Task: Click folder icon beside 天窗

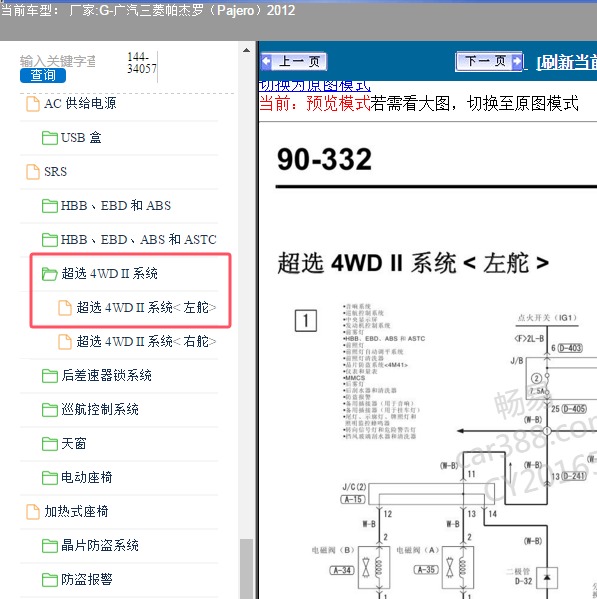Action: coord(50,444)
